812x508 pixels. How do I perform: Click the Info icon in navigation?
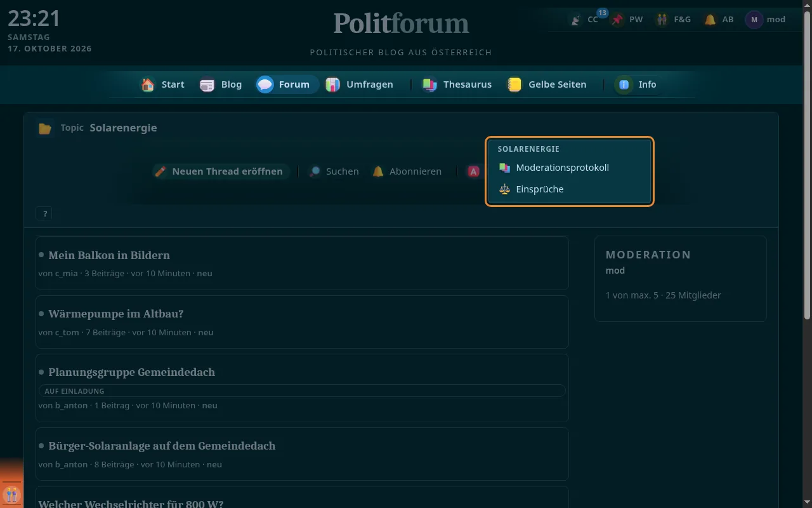tap(624, 84)
